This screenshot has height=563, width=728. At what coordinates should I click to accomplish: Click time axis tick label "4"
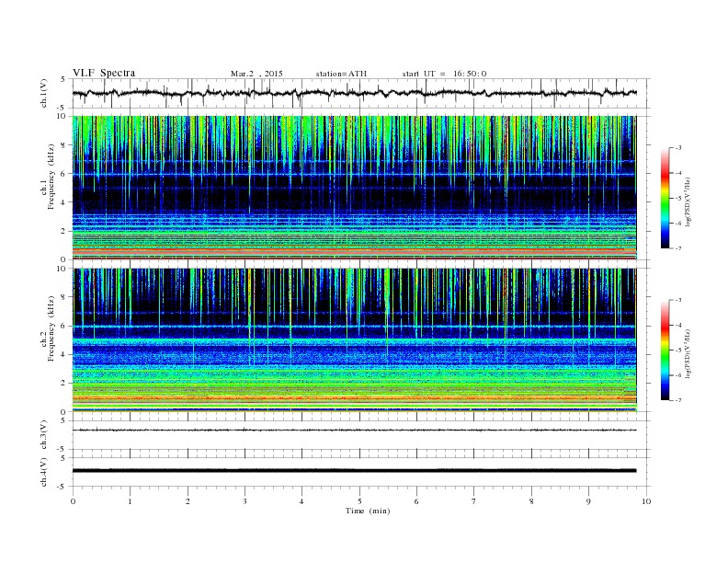pos(301,501)
